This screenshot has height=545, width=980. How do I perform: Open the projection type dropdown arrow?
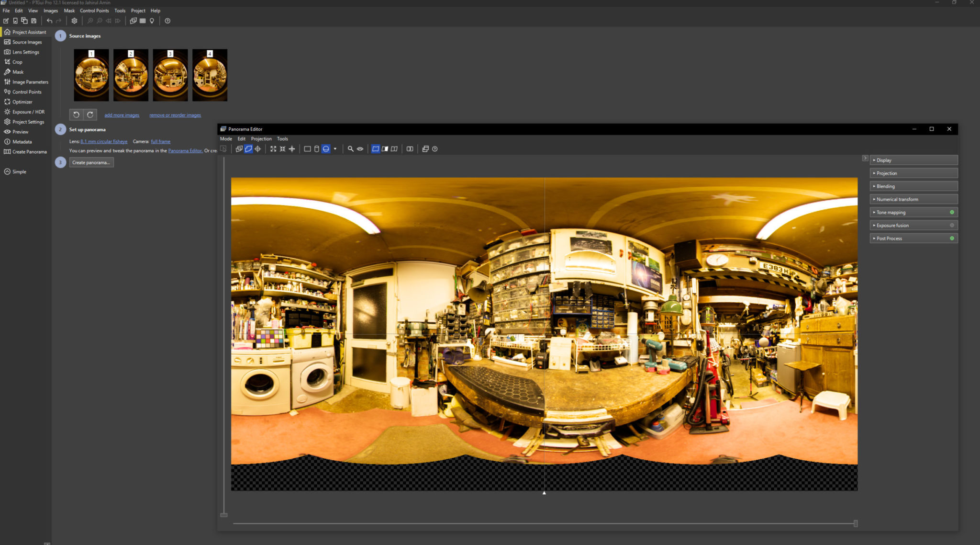coord(336,149)
